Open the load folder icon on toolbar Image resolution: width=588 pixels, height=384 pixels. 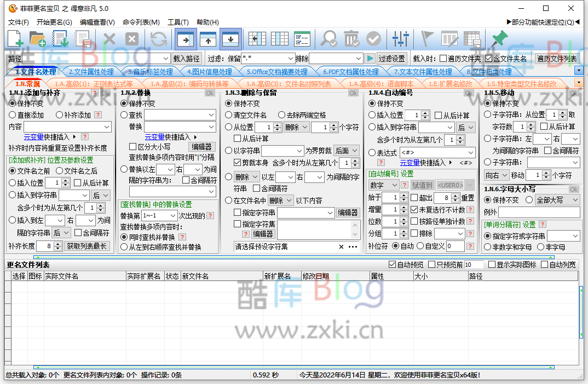(x=37, y=38)
